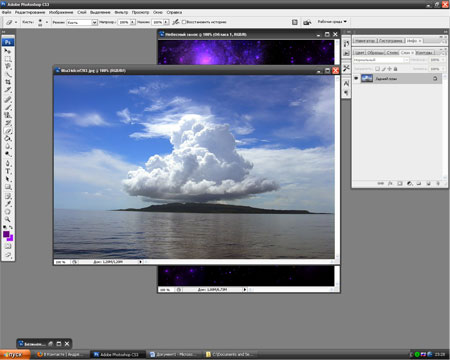This screenshot has height=360, width=450.
Task: Add a layer mask in Layers panel
Action: pos(400,183)
